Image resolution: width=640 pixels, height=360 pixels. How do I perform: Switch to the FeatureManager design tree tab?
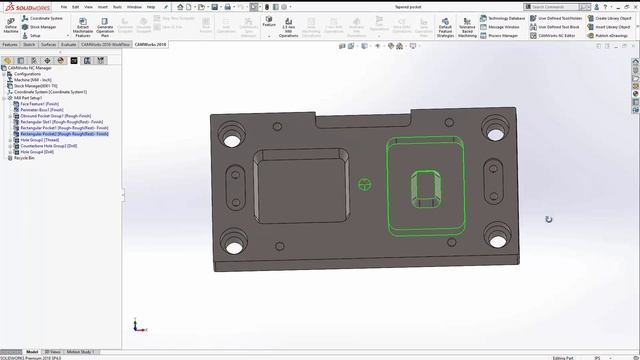click(x=7, y=60)
